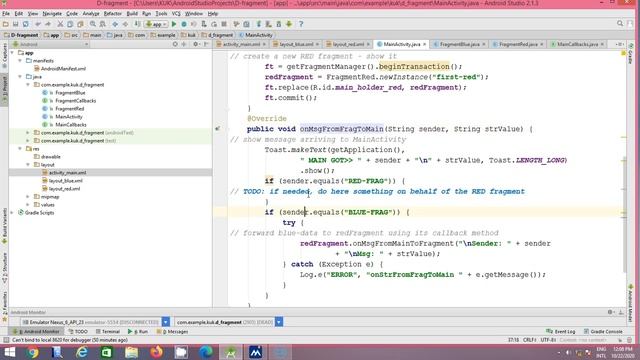Collapse the manifests folder node
Image resolution: width=640 pixels, height=360 pixels.
tap(20, 60)
